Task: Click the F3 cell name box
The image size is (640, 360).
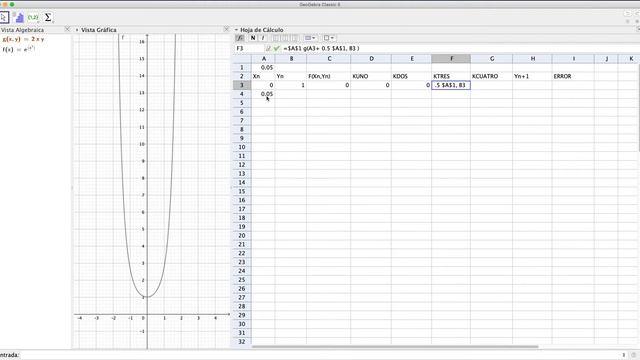Action: [249, 48]
